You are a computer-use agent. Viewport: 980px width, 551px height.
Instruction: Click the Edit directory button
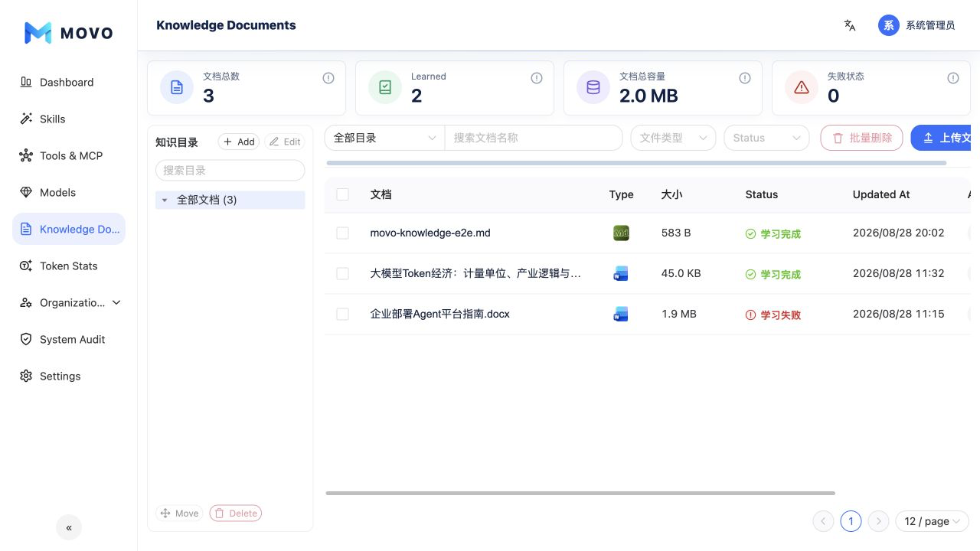pos(285,142)
